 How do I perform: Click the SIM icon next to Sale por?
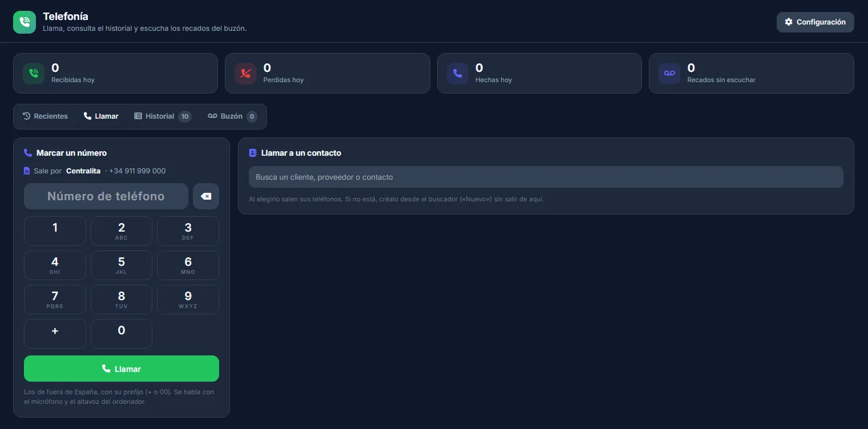click(27, 171)
